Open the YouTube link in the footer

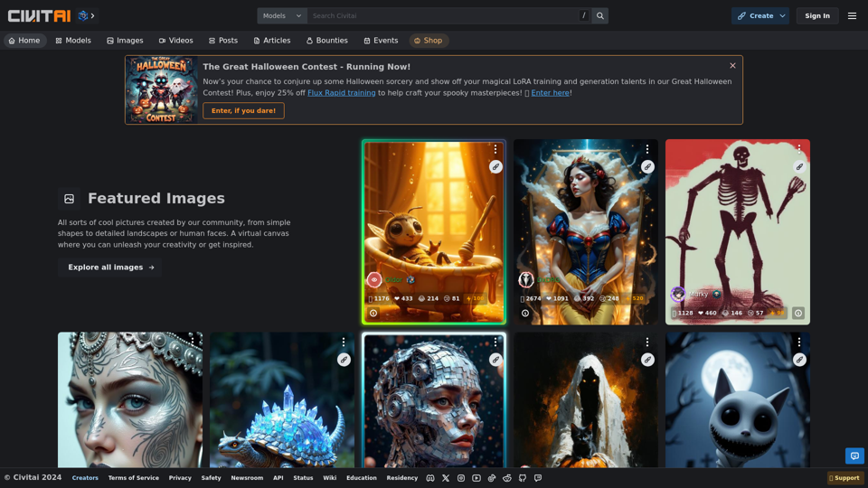pyautogui.click(x=476, y=478)
